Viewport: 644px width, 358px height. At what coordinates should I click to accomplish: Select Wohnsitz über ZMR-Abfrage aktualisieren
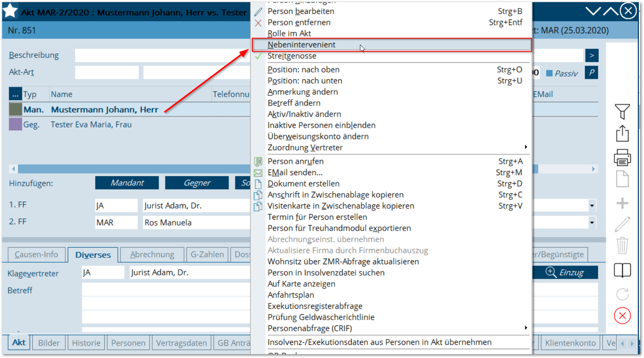[391, 262]
